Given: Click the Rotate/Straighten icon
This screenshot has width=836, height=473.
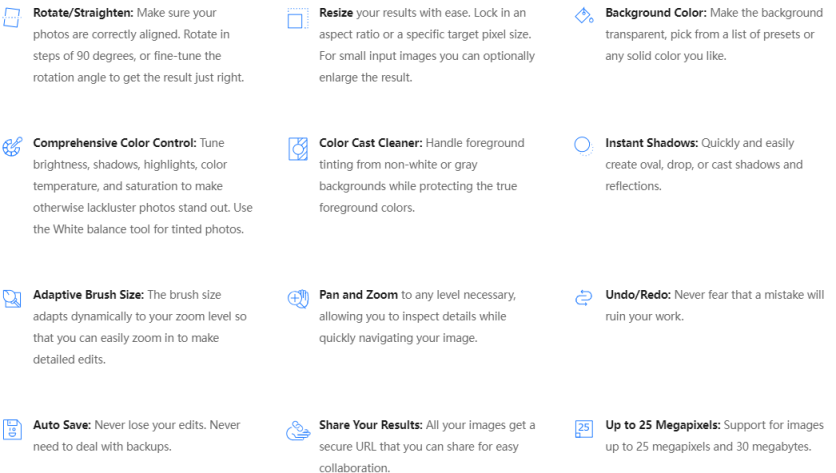Looking at the screenshot, I should click(11, 19).
